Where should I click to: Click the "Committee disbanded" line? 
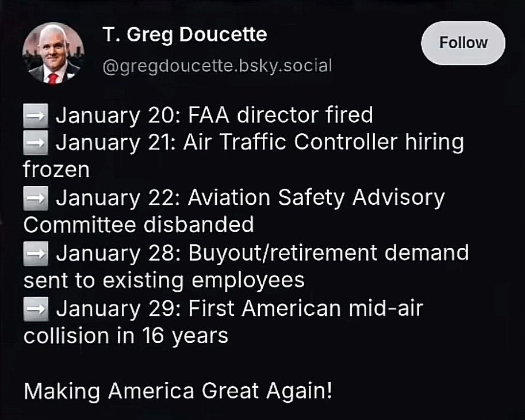pos(139,224)
